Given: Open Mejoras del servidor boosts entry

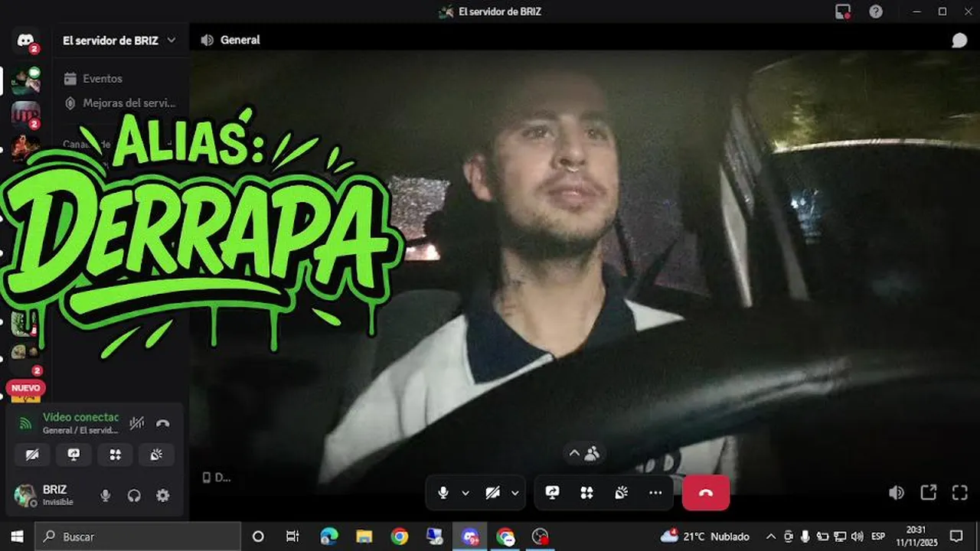Looking at the screenshot, I should [121, 103].
